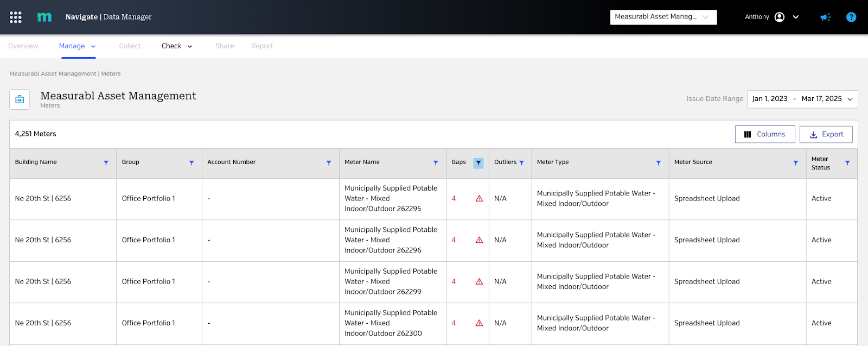The image size is (868, 346).
Task: Click Spreadsheet Upload in the 262300 row
Action: coord(707,323)
